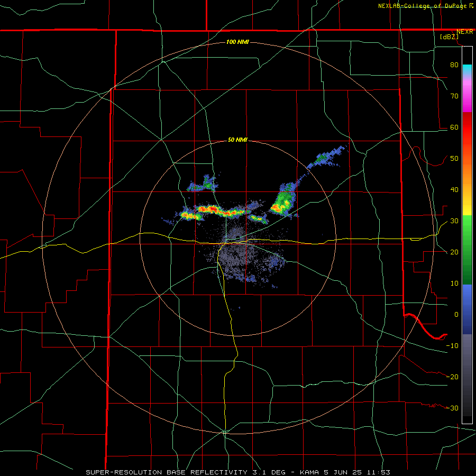The width and height of the screenshot is (476, 476).
Task: Click the KAMA radar site center
Action: (x=237, y=238)
